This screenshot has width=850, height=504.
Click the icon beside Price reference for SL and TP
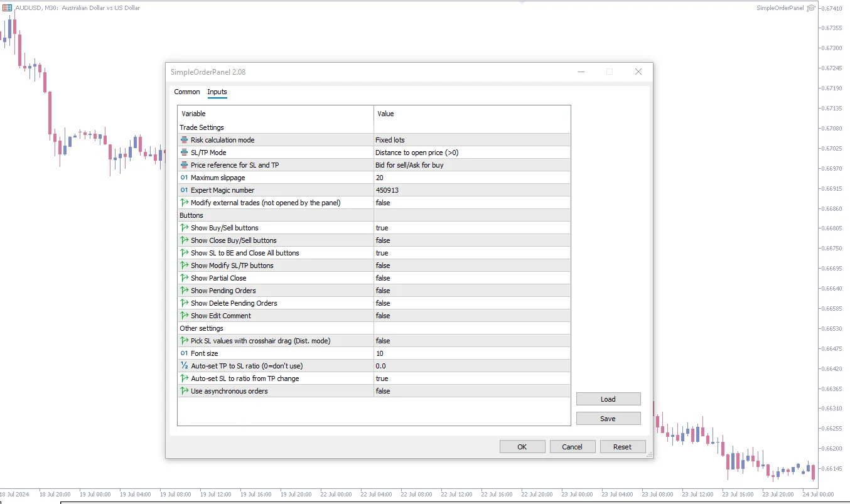184,165
